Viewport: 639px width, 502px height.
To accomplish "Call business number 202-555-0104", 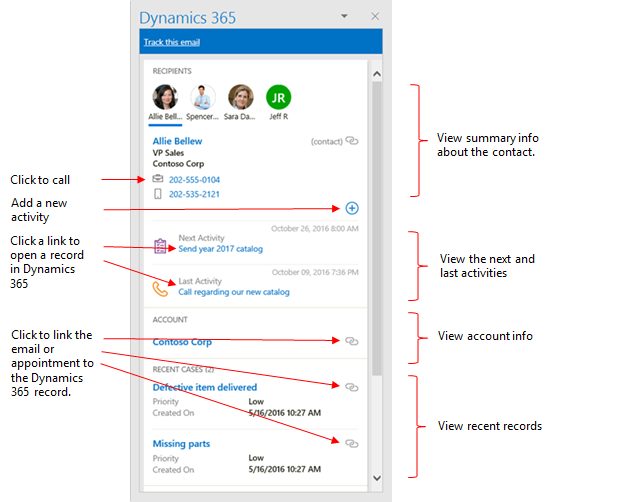I will pos(194,180).
